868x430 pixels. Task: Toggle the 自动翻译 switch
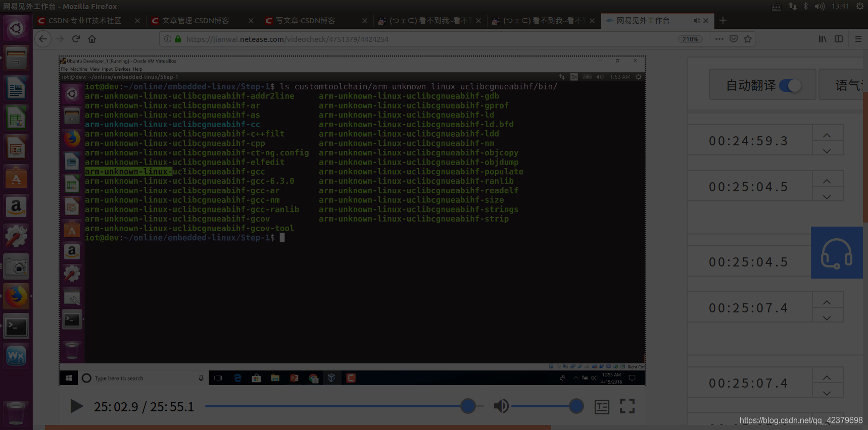click(790, 85)
